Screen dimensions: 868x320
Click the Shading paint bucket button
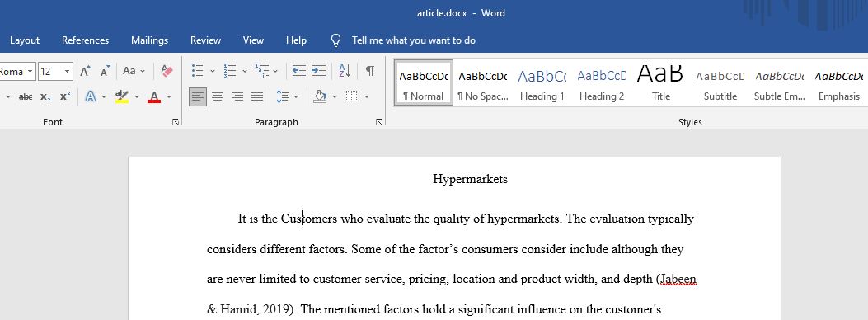320,96
